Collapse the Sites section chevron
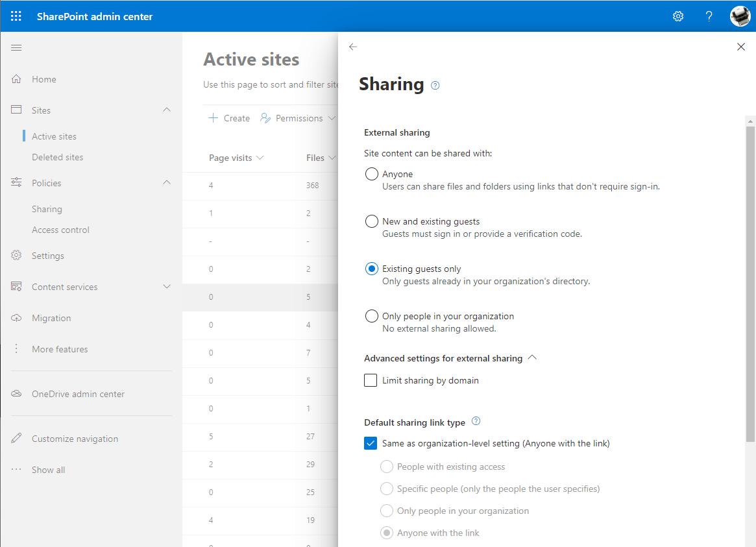756x547 pixels. coord(167,110)
